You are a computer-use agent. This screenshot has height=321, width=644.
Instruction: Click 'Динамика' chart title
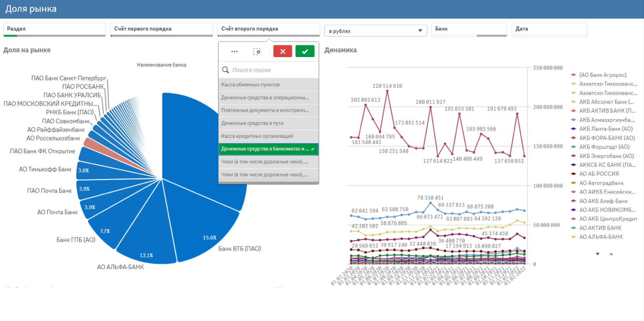(340, 50)
